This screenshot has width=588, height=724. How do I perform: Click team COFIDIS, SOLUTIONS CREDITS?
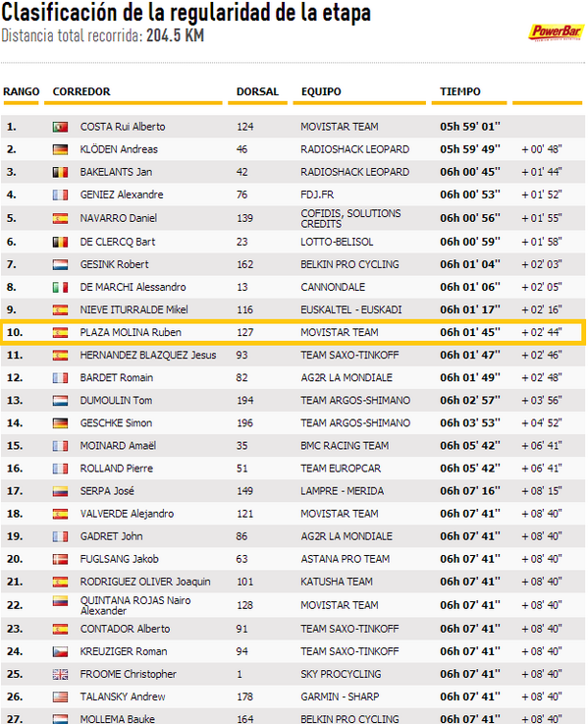pos(350,218)
